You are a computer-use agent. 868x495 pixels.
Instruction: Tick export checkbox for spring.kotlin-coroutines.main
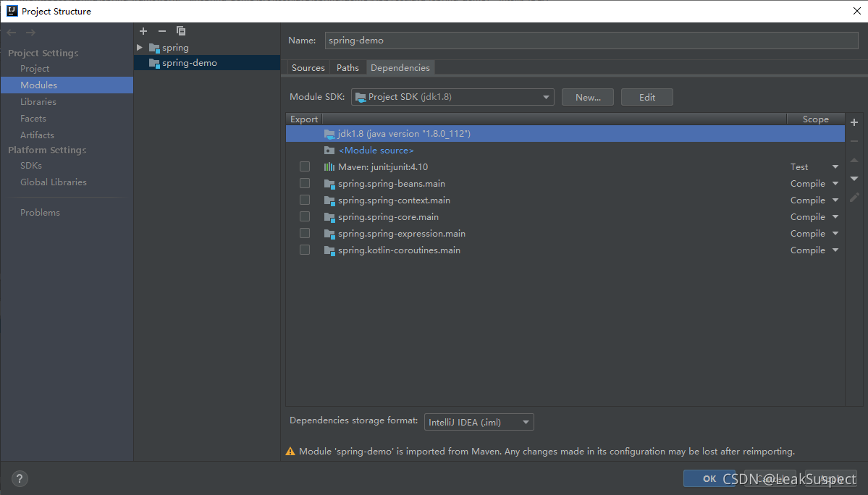click(305, 250)
